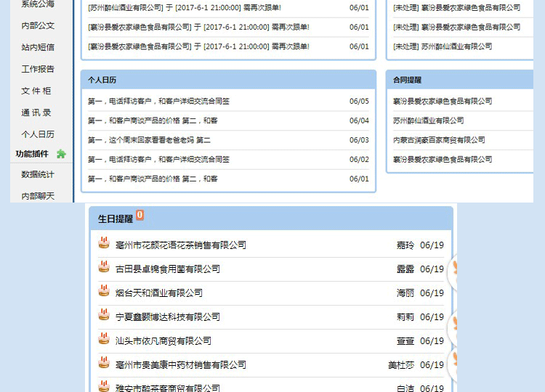Click the 生日提醒 panel header

coord(116,219)
